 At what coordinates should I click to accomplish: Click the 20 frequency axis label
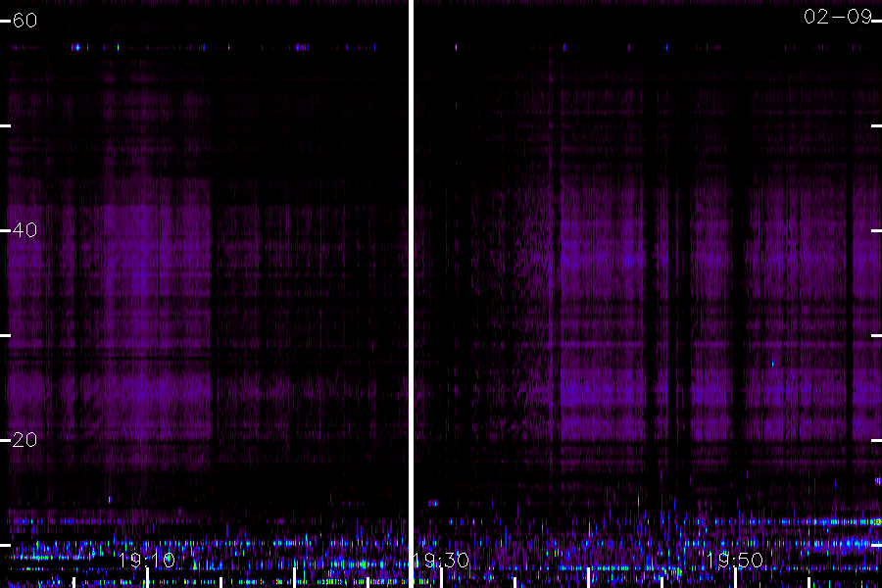pos(24,440)
